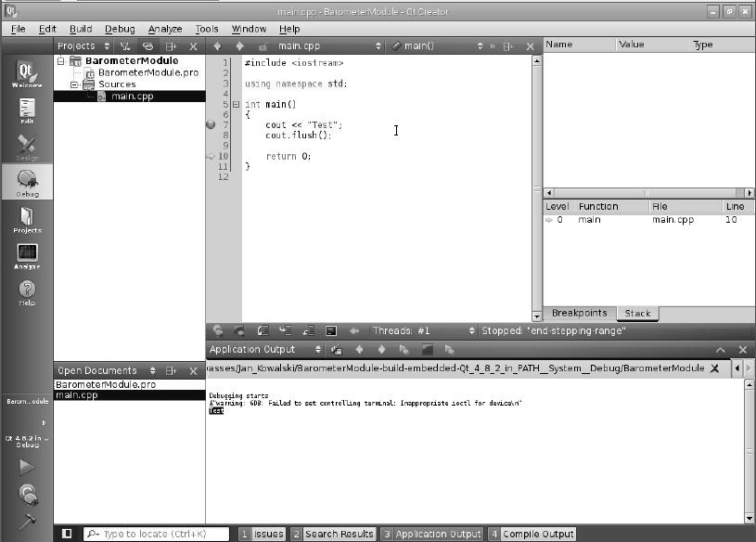Screen dimensions: 756x542
Task: Toggle synchronize with editor link icon
Action: pyautogui.click(x=147, y=46)
